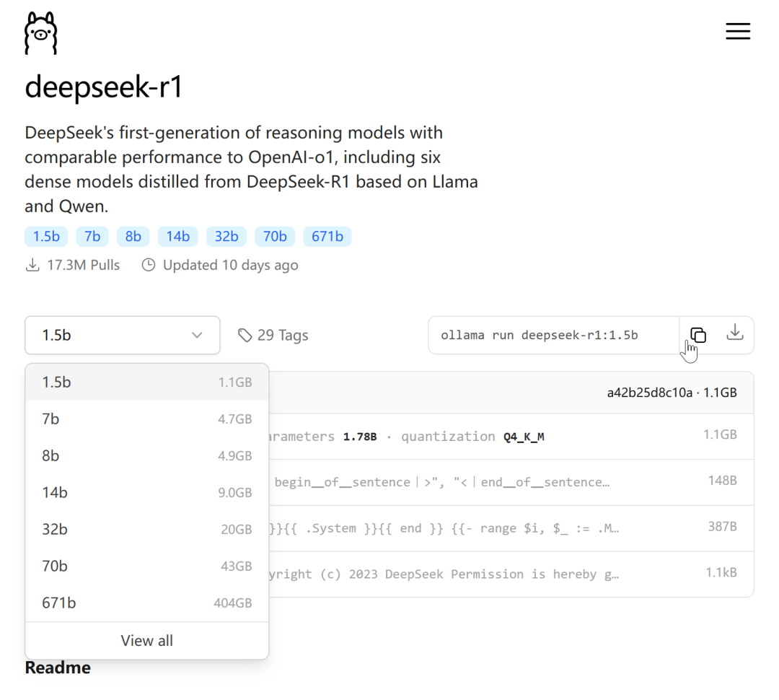The image size is (779, 700).
Task: Click the pulls download icon
Action: pos(32,265)
